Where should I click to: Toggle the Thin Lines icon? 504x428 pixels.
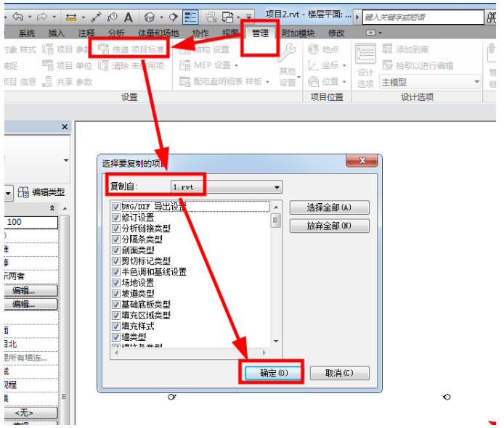190,17
